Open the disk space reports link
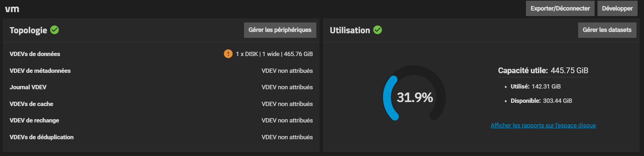The height and width of the screenshot is (156, 644). coord(543,125)
